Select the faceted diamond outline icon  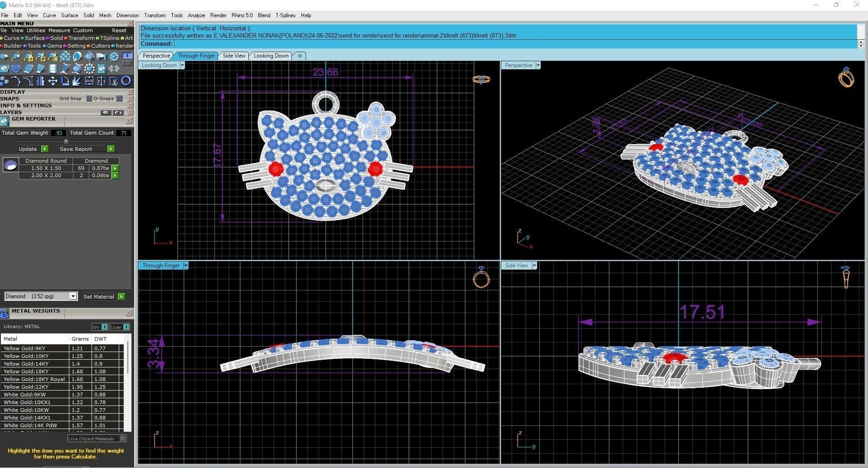click(16, 68)
